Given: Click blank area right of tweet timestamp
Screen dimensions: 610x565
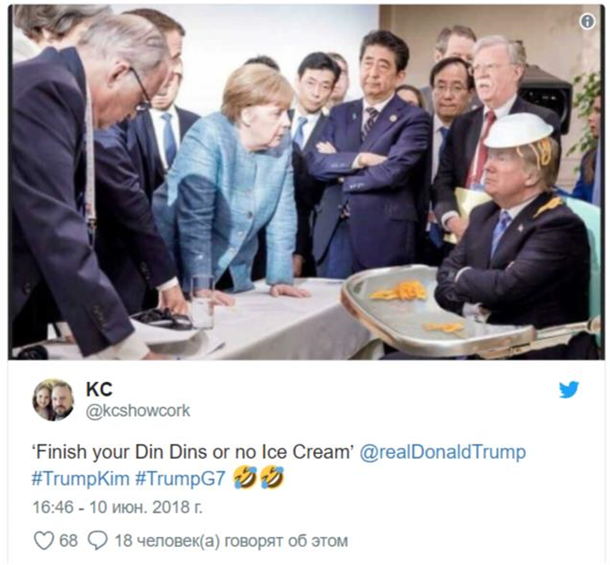Looking at the screenshot, I should tap(389, 507).
